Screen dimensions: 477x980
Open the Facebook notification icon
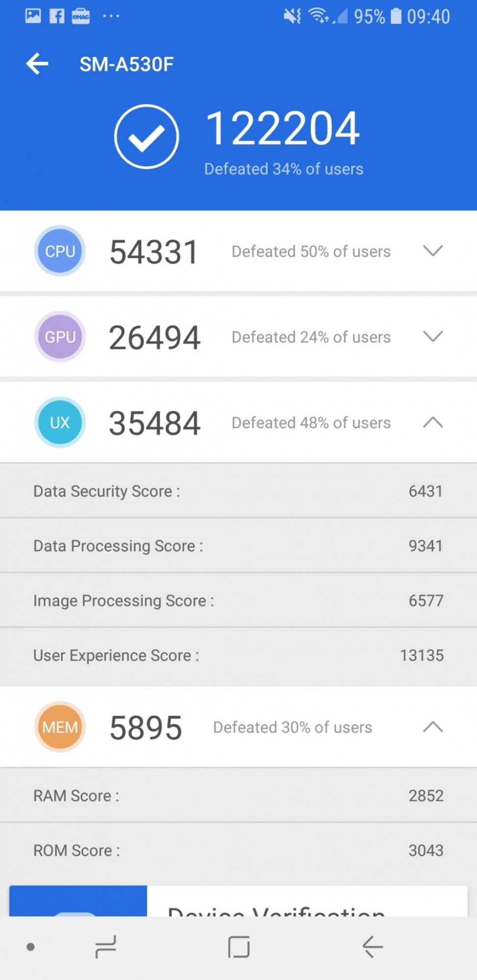57,16
